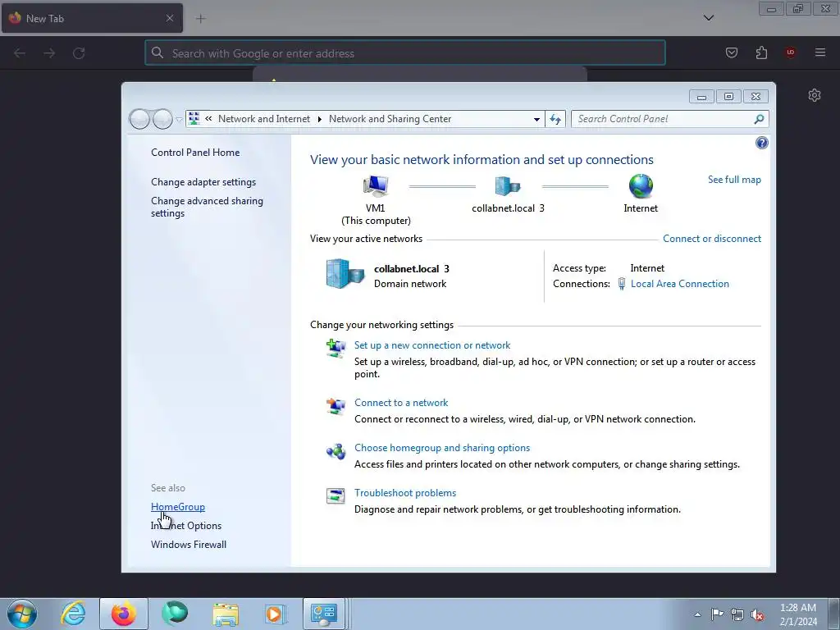Open the HomeGroup link under See also
Image resolution: width=840 pixels, height=630 pixels.
(x=178, y=507)
